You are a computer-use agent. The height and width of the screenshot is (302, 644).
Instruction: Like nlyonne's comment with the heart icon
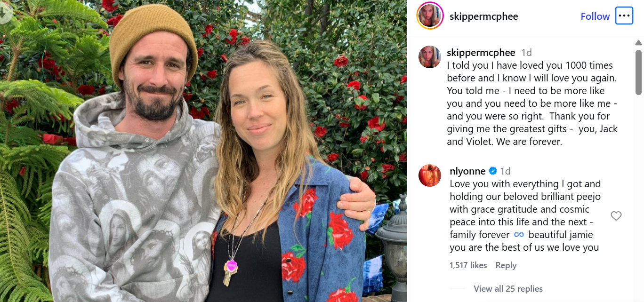tap(616, 216)
